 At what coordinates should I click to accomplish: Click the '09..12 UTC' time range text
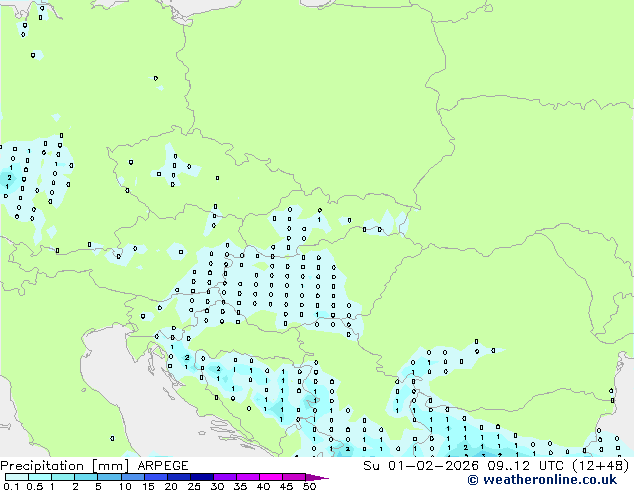click(525, 466)
